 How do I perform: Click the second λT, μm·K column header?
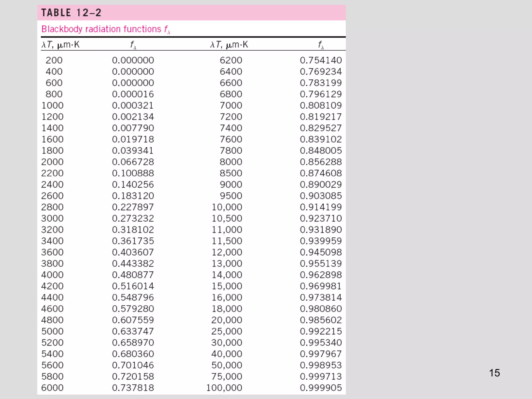[229, 45]
